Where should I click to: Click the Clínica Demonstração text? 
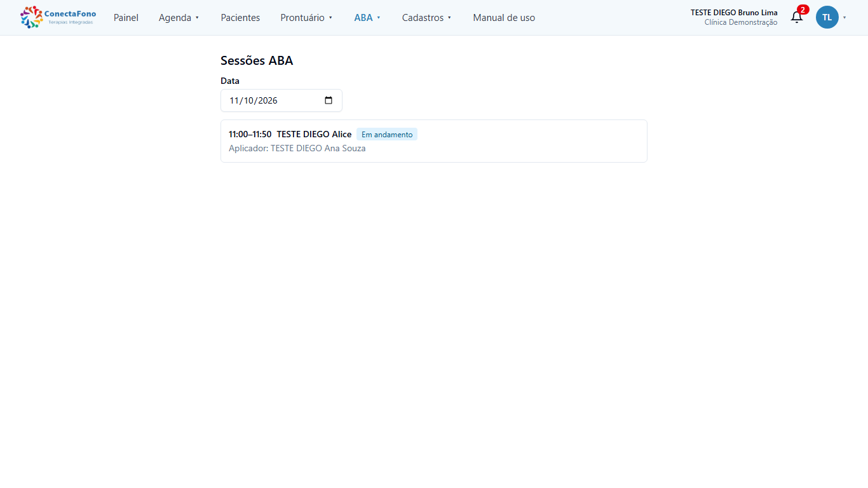click(x=741, y=22)
